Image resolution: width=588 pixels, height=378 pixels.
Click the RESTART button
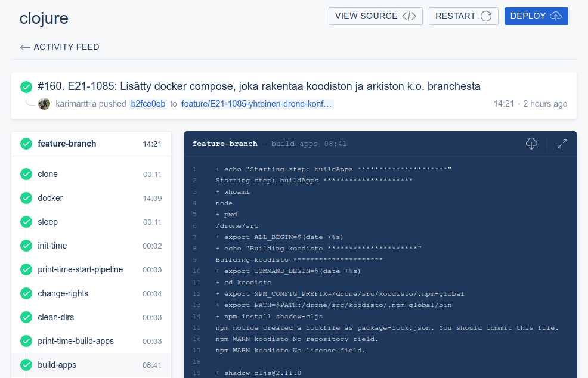(463, 16)
